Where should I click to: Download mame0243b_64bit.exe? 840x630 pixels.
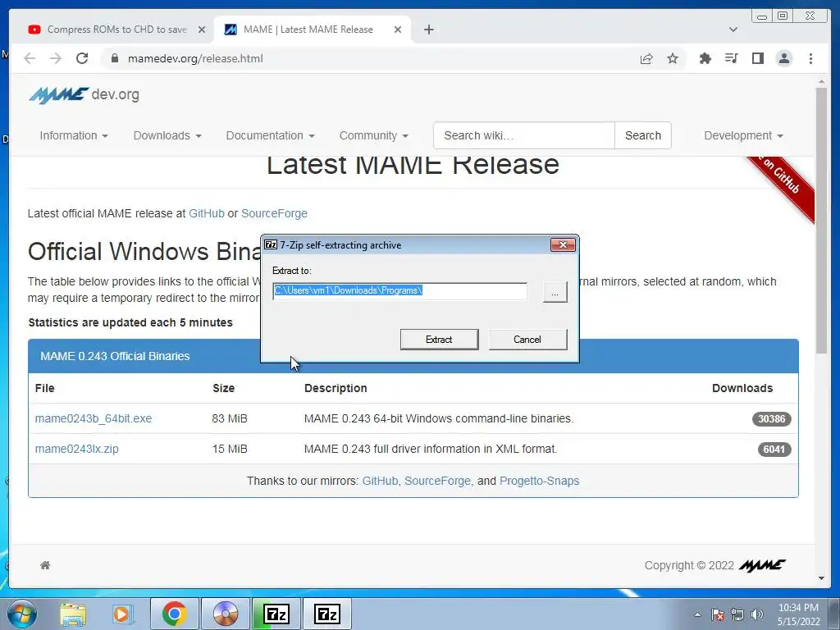tap(94, 418)
